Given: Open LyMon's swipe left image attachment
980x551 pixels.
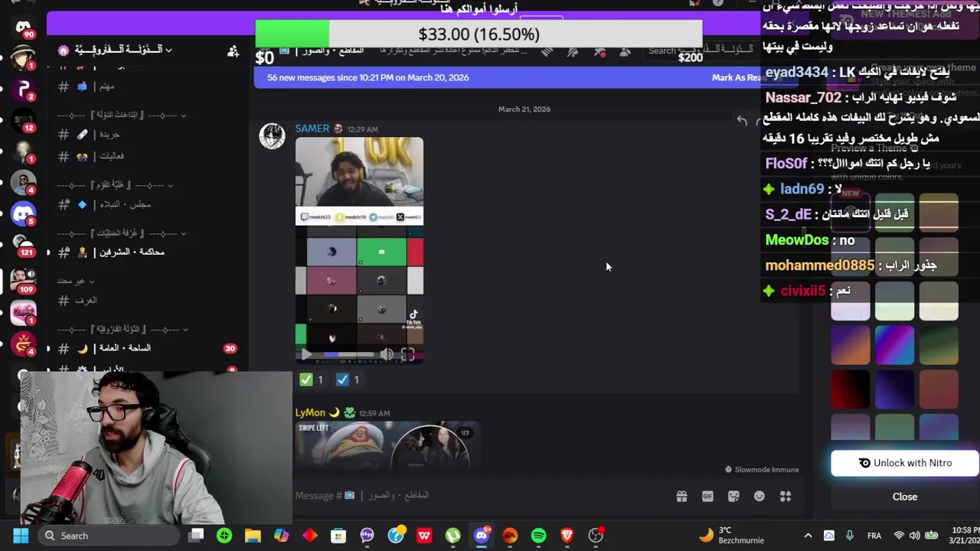Looking at the screenshot, I should click(387, 445).
